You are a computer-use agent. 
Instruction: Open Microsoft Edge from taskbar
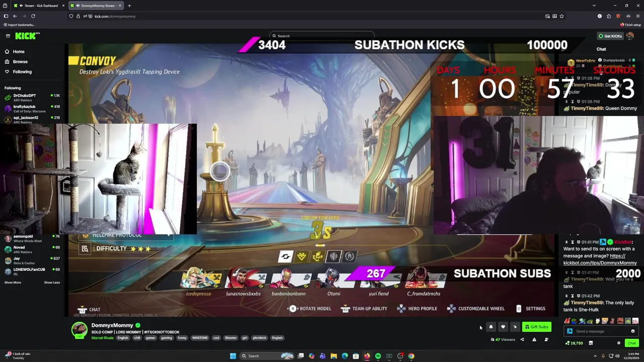[345, 356]
